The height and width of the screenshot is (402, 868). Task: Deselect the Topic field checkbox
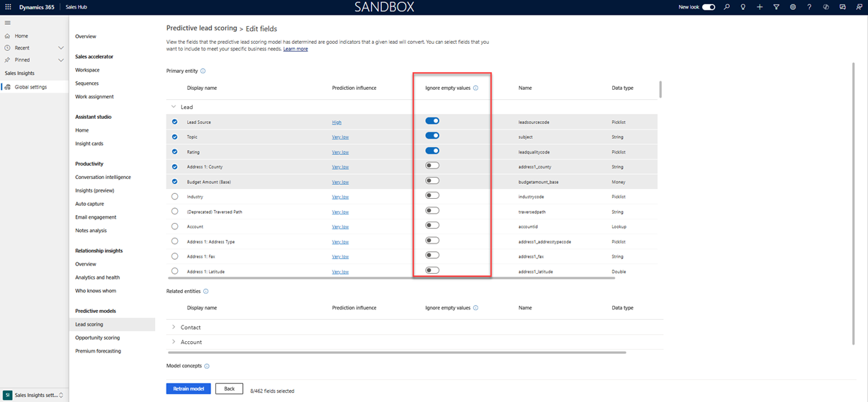click(175, 137)
